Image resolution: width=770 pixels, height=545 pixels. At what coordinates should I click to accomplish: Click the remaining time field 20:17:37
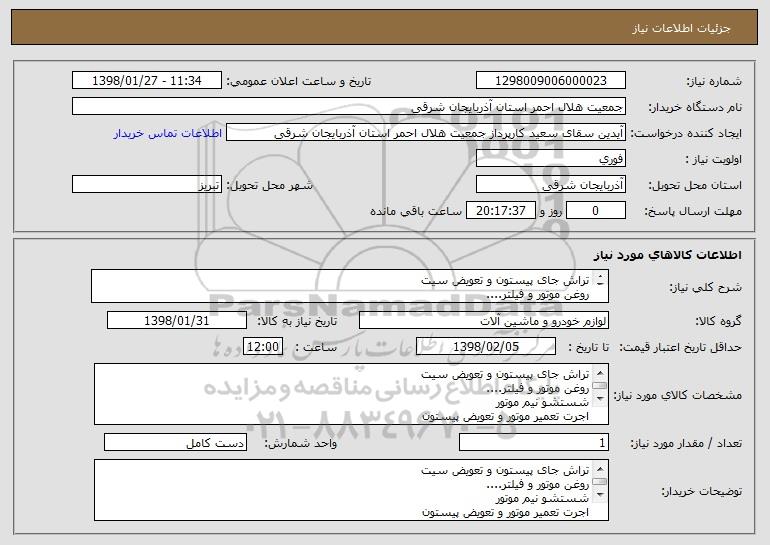[x=501, y=211]
